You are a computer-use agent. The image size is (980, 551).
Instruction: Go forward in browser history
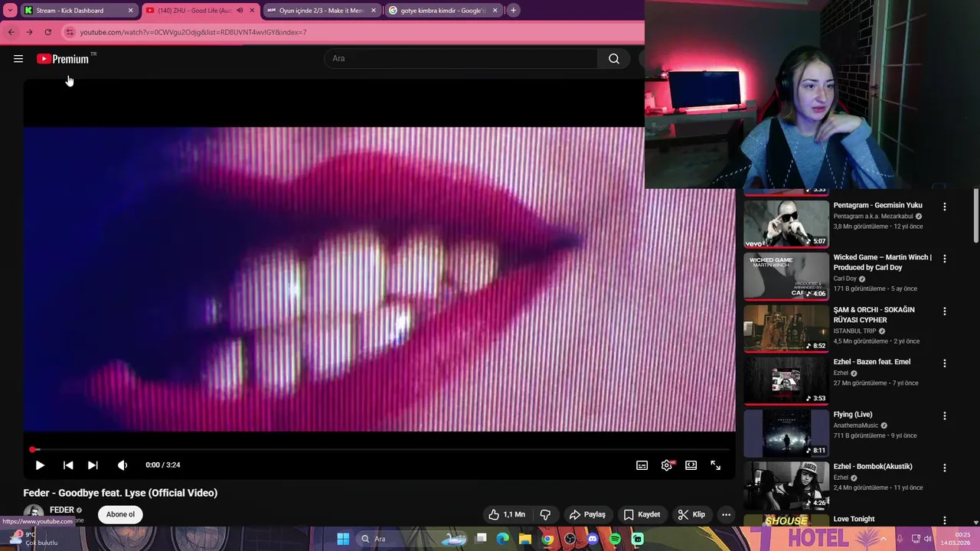click(x=29, y=32)
